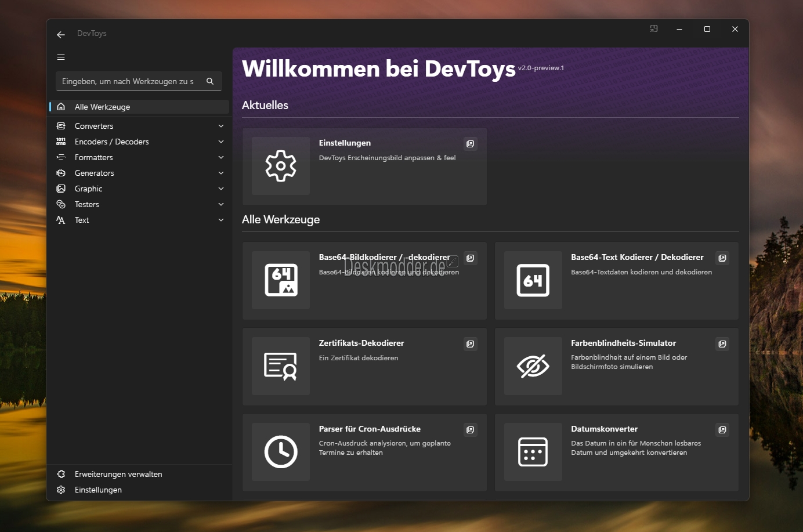Expand the Text category chevron
803x532 pixels.
[221, 220]
